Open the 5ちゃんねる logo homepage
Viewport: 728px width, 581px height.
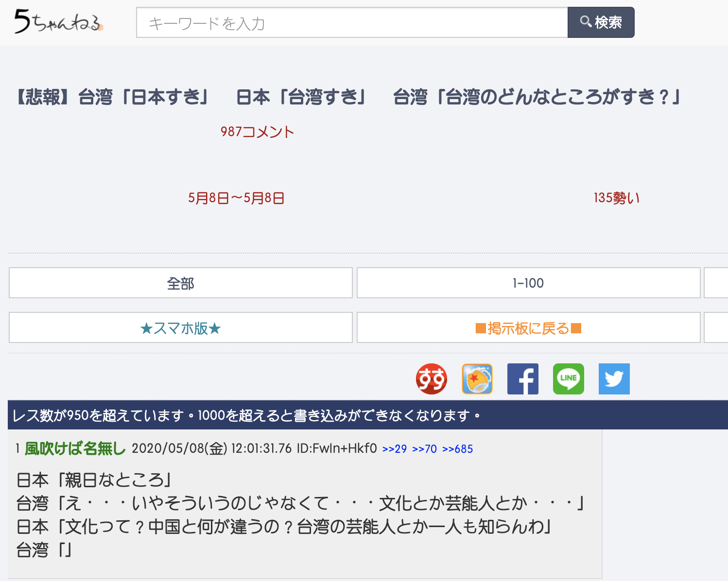point(58,22)
